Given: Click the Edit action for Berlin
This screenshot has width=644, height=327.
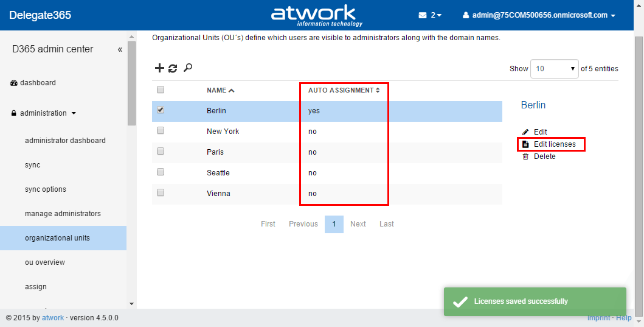Looking at the screenshot, I should (540, 132).
